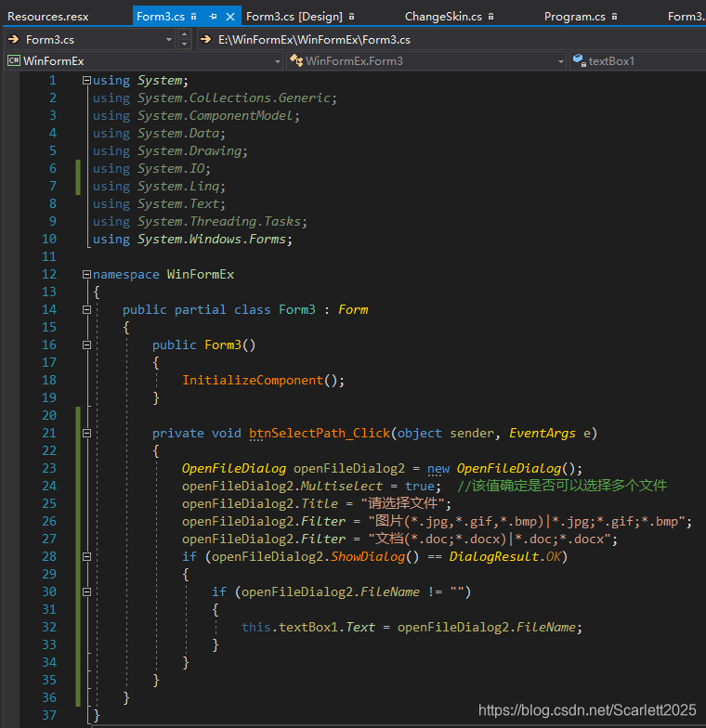
Task: Click the 'new' keyword on line 23
Action: [x=438, y=468]
